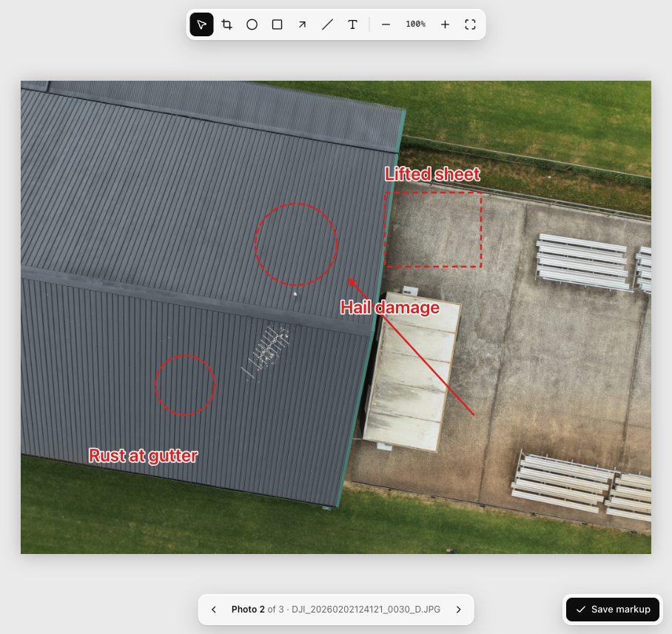Choose the rectangle shape tool
The width and height of the screenshot is (672, 634).
[278, 24]
